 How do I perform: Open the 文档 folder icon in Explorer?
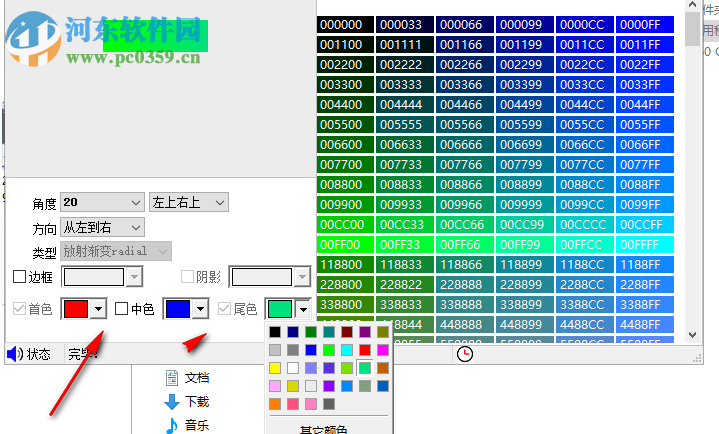click(172, 378)
